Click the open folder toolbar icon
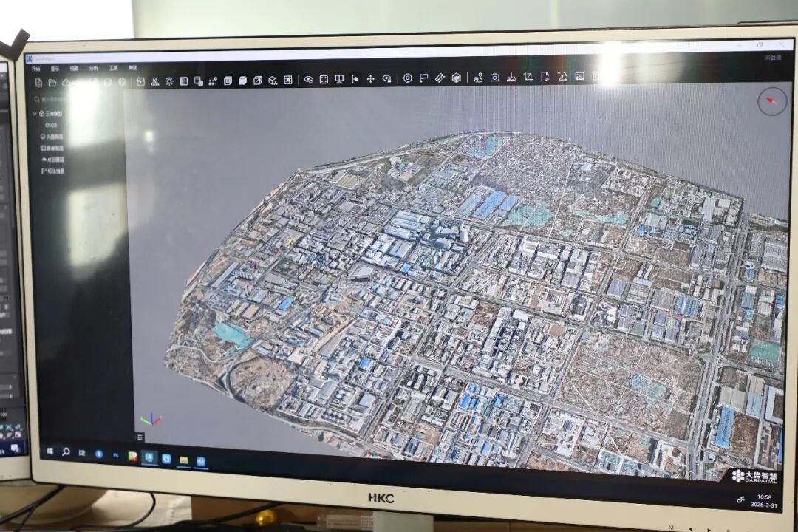This screenshot has height=532, width=798. [52, 82]
